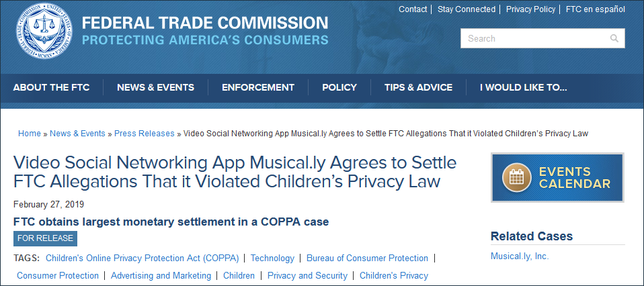Switch to FTC en español
Image resolution: width=644 pixels, height=286 pixels.
(x=594, y=9)
